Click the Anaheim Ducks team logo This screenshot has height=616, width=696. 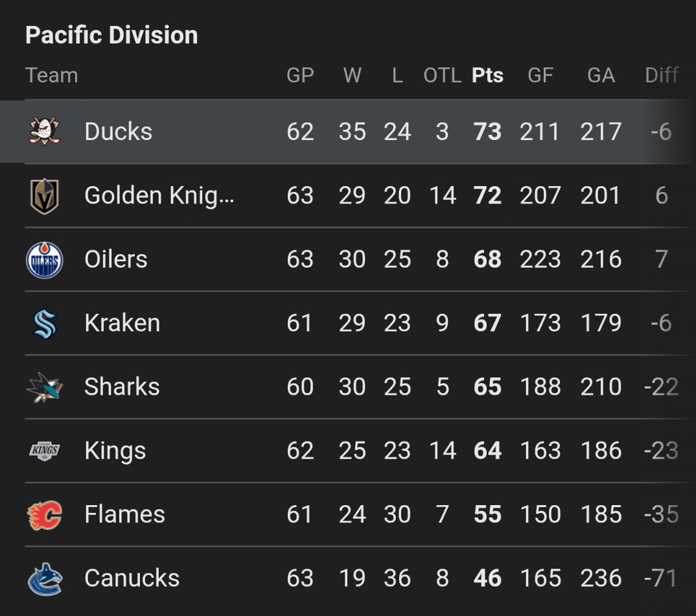(45, 132)
